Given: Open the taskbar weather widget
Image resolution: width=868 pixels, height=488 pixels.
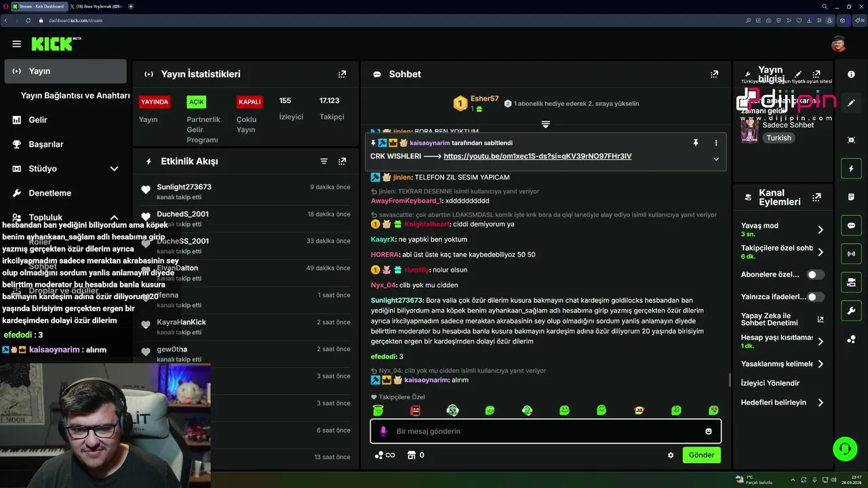Looking at the screenshot, I should [754, 480].
